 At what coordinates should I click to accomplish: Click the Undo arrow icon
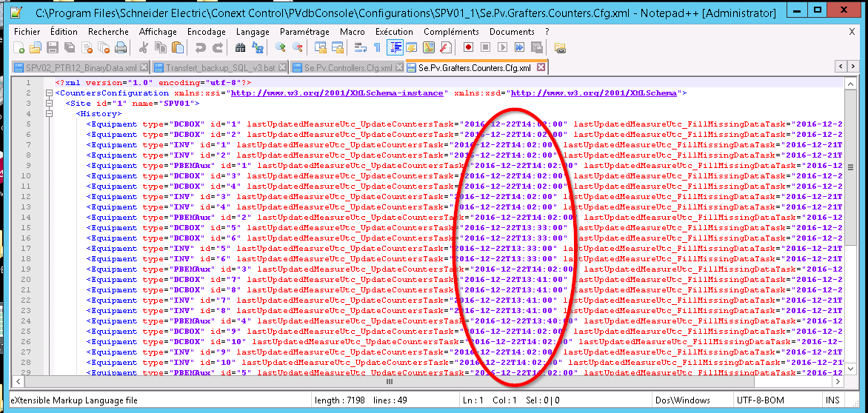(x=200, y=48)
